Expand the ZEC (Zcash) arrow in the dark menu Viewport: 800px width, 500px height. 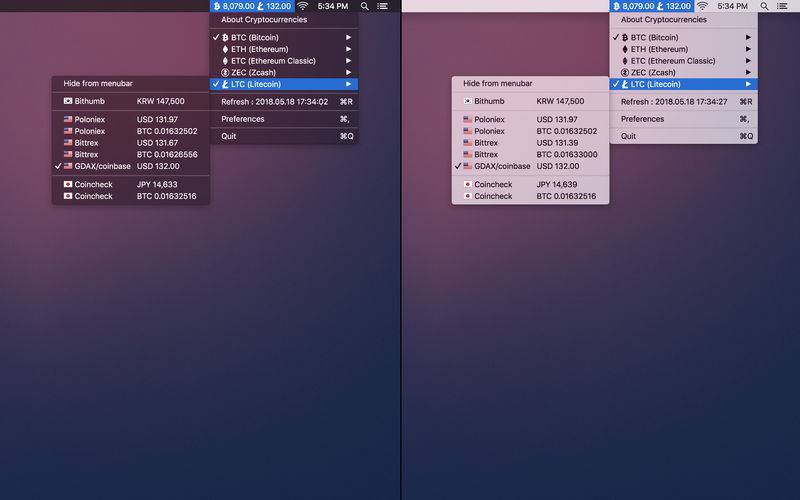click(x=348, y=72)
